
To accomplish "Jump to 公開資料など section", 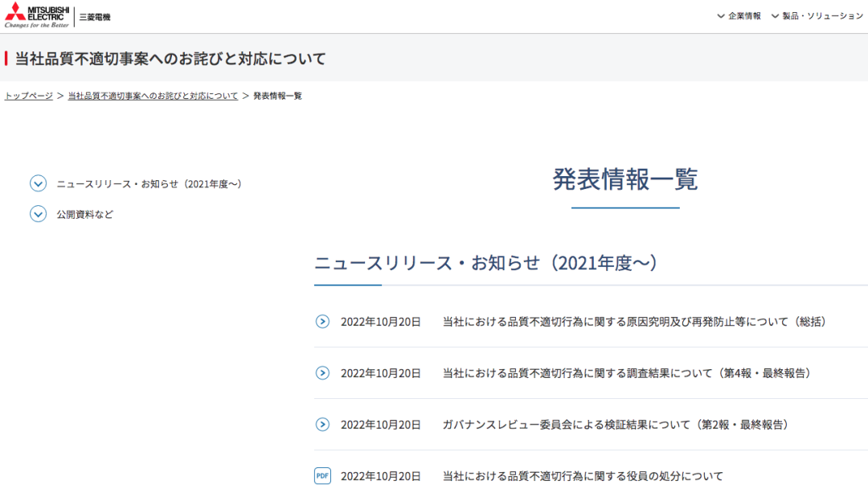I will (x=84, y=215).
